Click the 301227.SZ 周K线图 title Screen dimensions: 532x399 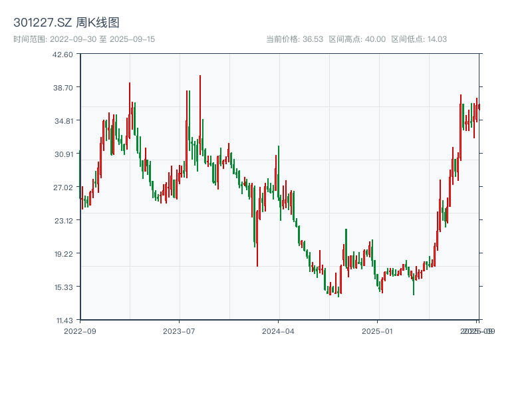(x=66, y=21)
